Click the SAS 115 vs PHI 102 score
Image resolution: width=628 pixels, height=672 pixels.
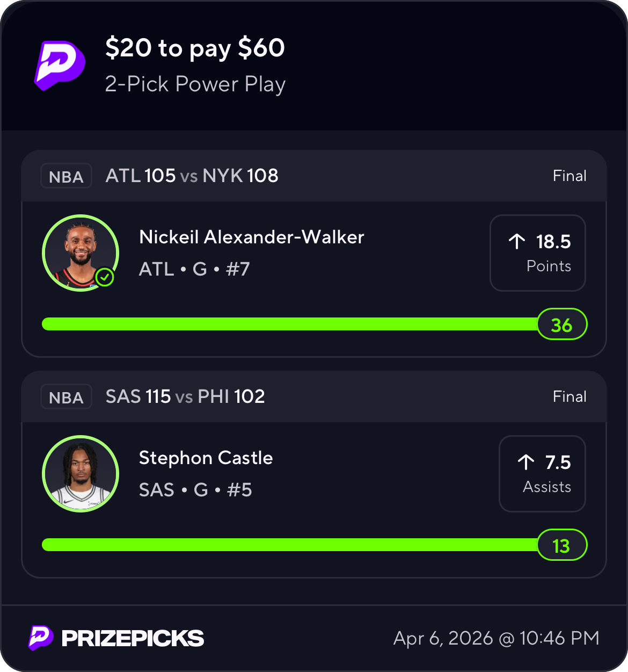[185, 396]
